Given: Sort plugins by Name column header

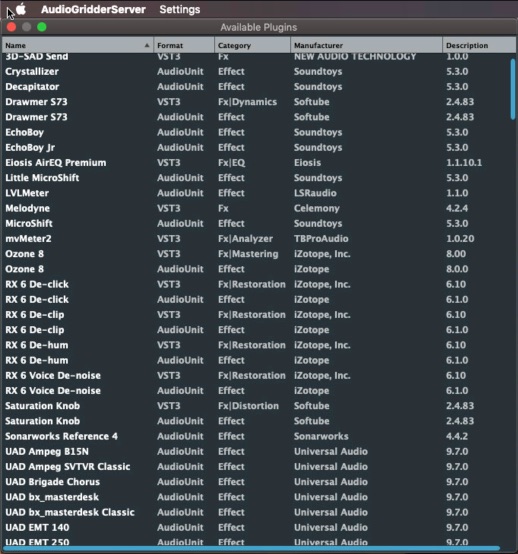Looking at the screenshot, I should click(x=78, y=45).
